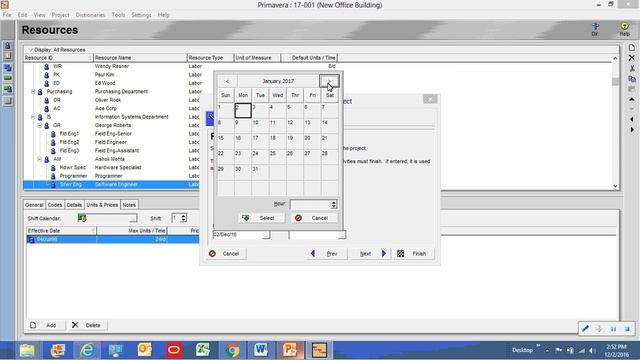The height and width of the screenshot is (360, 640).
Task: Click the move right arrow on right bar
Action: click(x=632, y=130)
